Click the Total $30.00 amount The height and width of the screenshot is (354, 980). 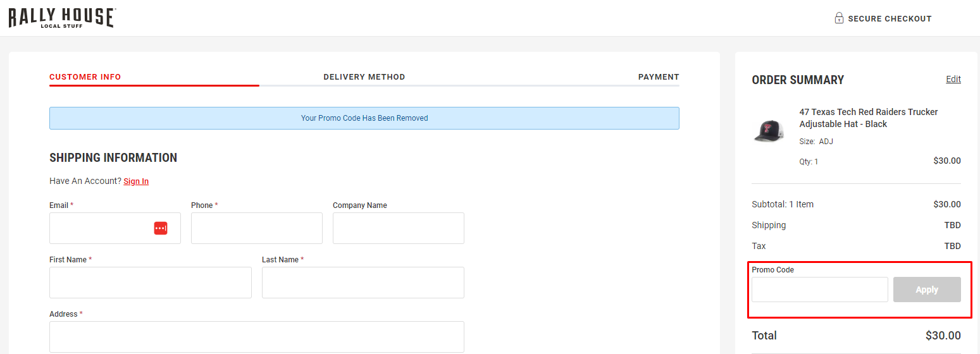(x=943, y=336)
